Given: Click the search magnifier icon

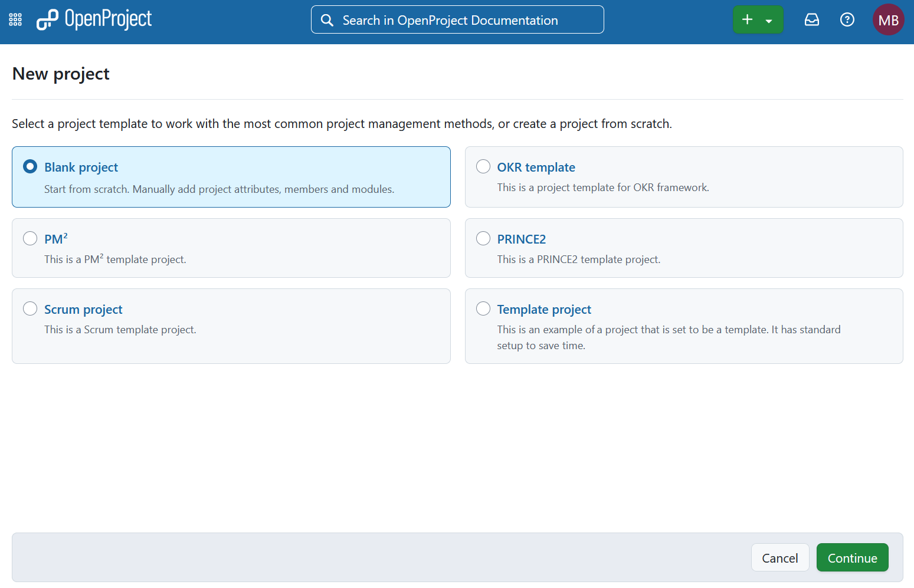Looking at the screenshot, I should (327, 20).
